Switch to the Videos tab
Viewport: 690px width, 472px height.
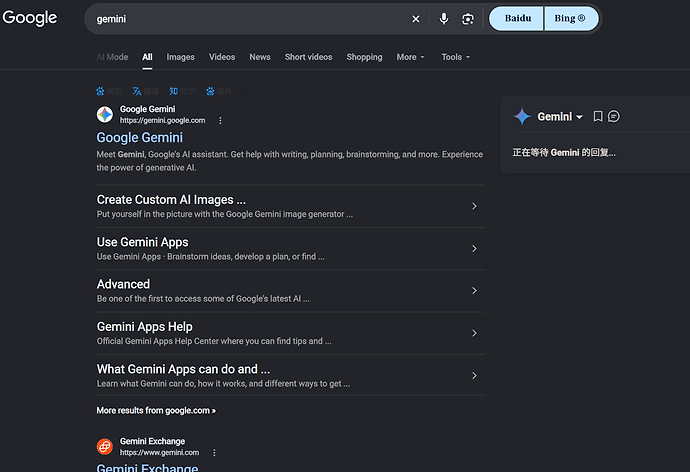(222, 57)
